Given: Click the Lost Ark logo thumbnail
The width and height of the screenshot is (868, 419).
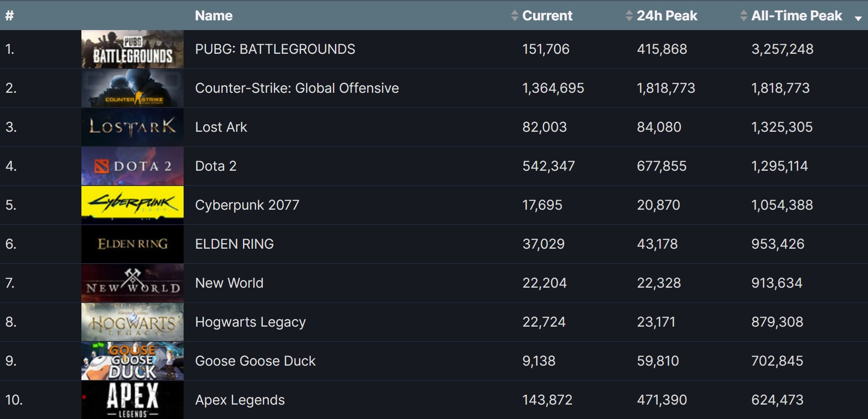Looking at the screenshot, I should (132, 127).
